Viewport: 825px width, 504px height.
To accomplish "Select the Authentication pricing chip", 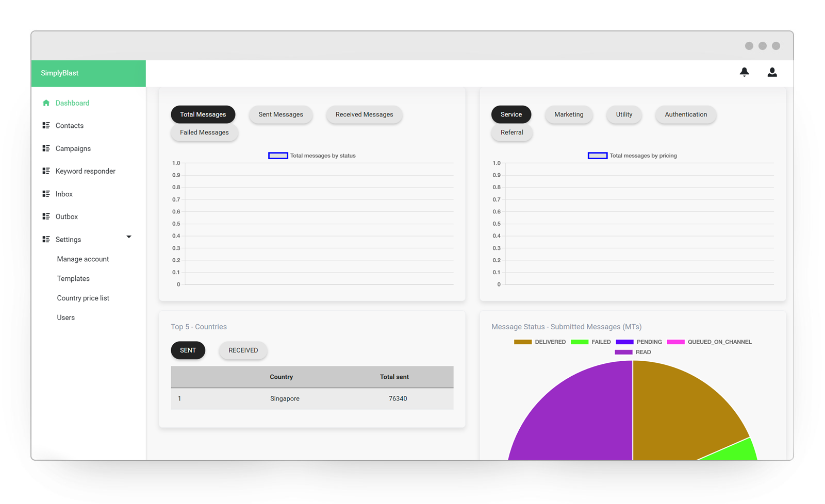I will (x=686, y=114).
